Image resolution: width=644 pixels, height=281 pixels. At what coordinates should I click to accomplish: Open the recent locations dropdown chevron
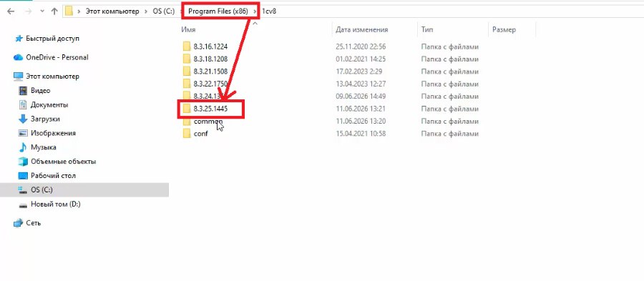pyautogui.click(x=42, y=11)
